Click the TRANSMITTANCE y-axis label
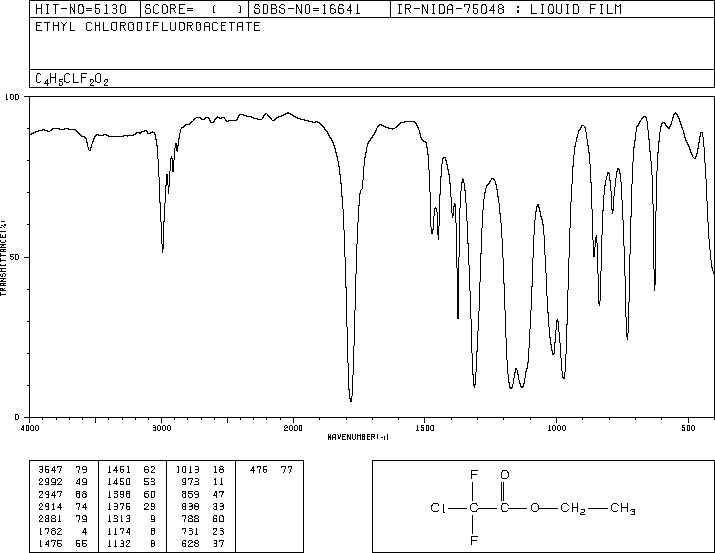 (x=3, y=258)
